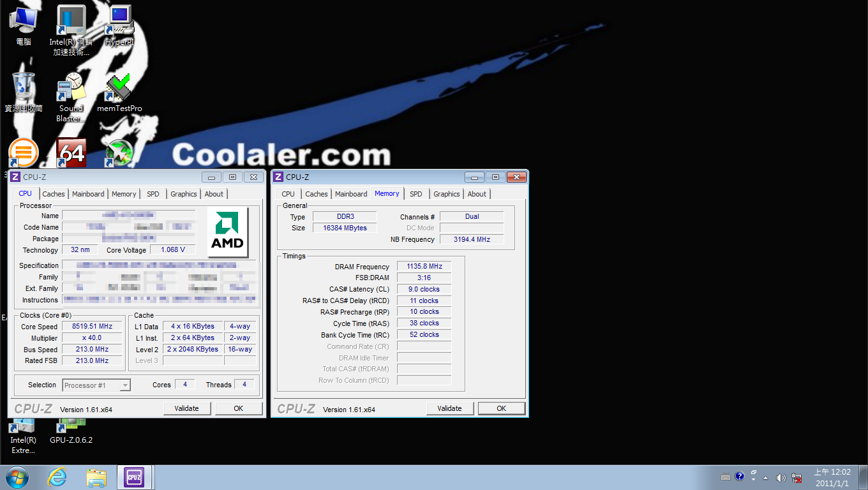Screen dimensions: 868x490
Task: Select the CAS# Latency value 9.0 clocks
Action: tap(424, 289)
